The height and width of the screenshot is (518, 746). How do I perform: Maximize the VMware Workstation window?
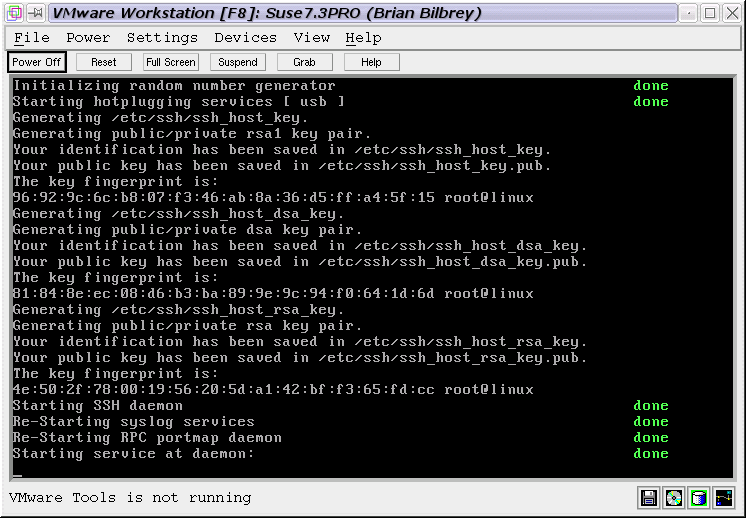coord(710,13)
